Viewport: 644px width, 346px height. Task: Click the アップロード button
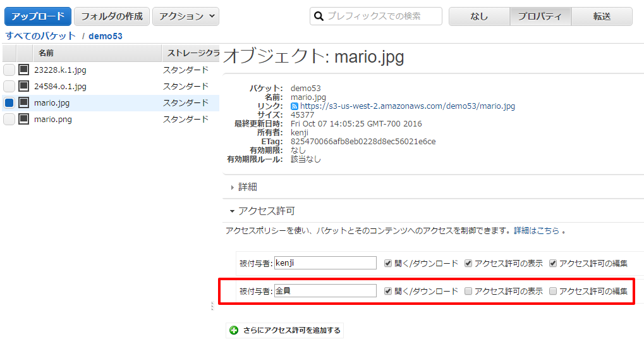coord(38,16)
